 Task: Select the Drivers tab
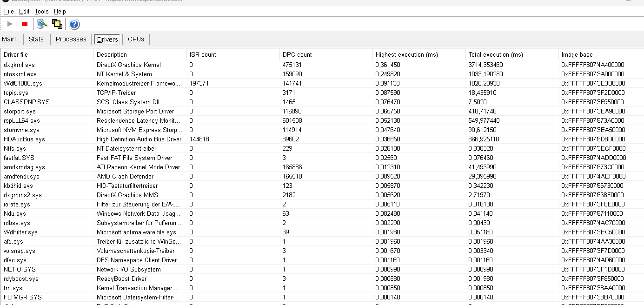tap(107, 40)
